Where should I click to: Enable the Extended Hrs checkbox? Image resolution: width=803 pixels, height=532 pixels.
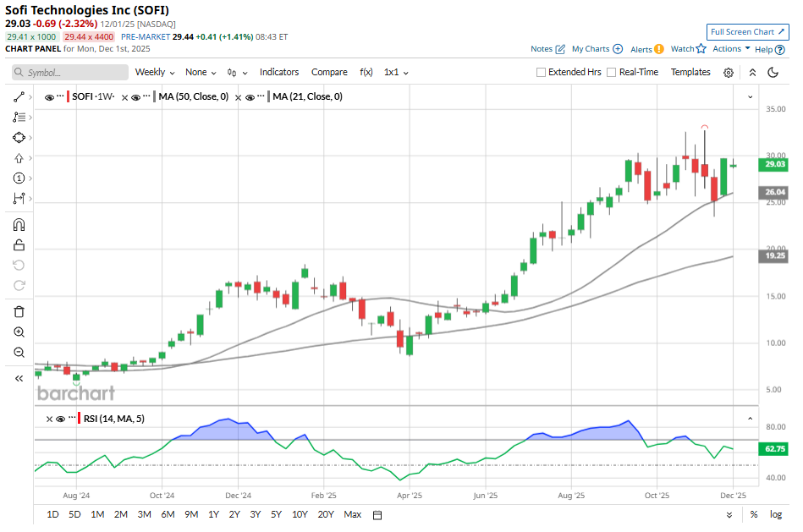click(x=541, y=73)
